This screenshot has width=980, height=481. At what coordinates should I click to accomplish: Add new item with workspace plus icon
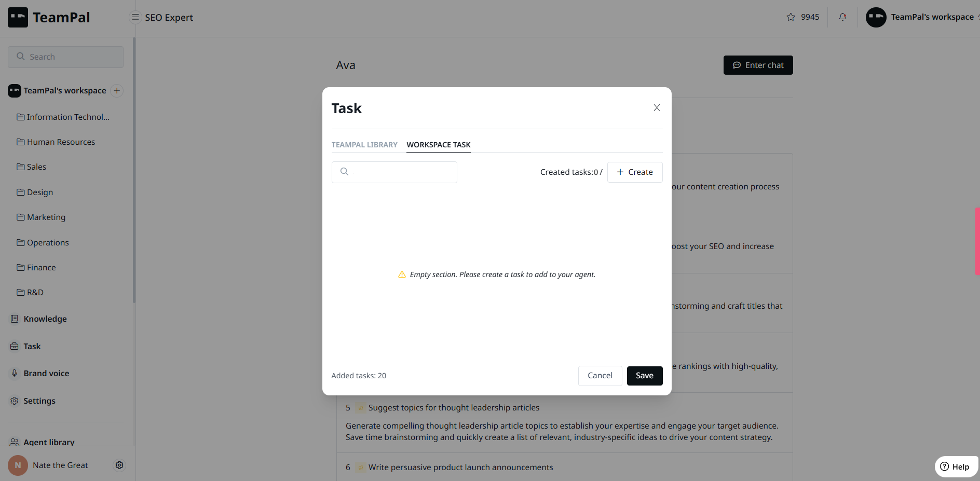point(117,91)
